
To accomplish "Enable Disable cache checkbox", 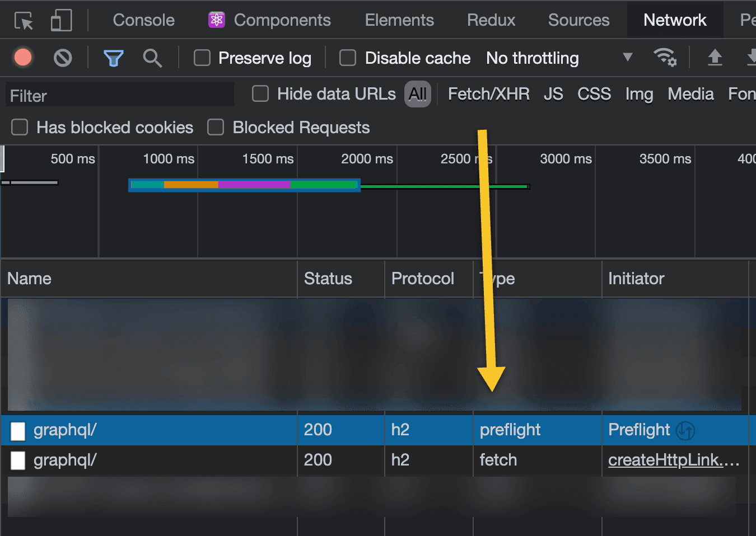I will (348, 58).
